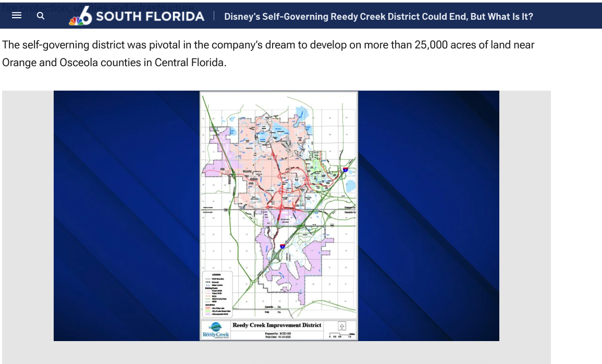Click the Reedy Creek logo on the map
Image resolution: width=602 pixels, height=364 pixels.
216,330
